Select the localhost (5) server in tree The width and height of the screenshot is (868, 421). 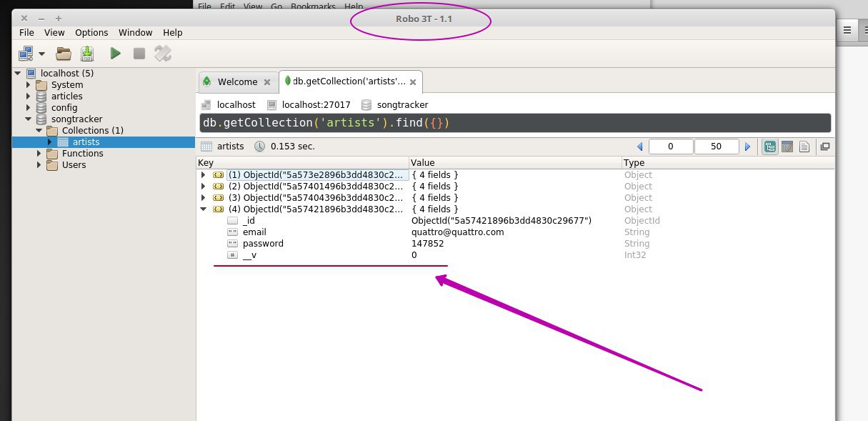[x=67, y=73]
